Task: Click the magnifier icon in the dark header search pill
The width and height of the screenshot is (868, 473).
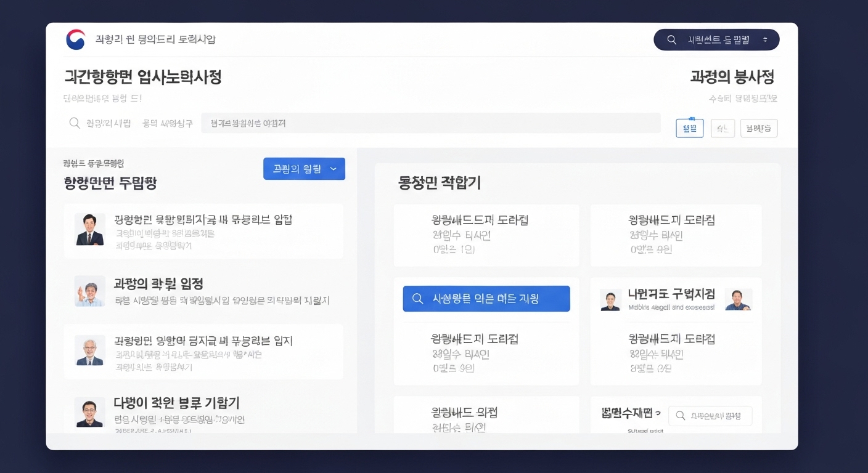Action: click(671, 39)
